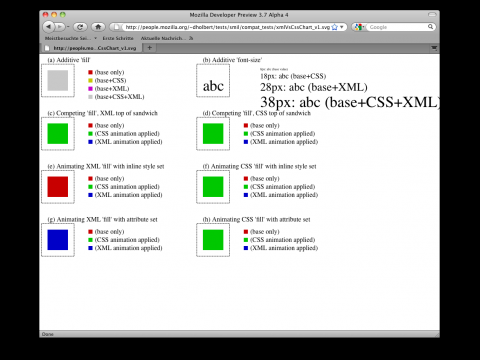Click the green square in section (d)
Image resolution: width=480 pixels, height=360 pixels.
pyautogui.click(x=213, y=134)
